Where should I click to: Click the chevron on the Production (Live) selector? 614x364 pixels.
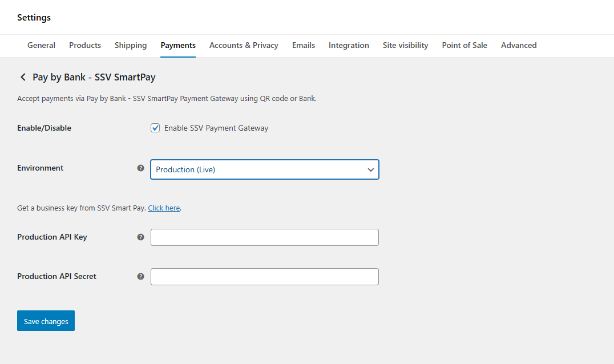pos(371,169)
